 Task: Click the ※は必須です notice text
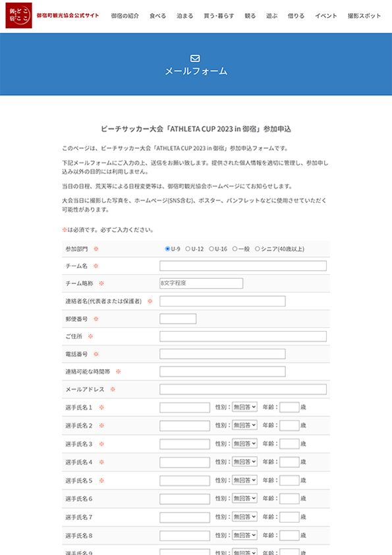tap(107, 230)
